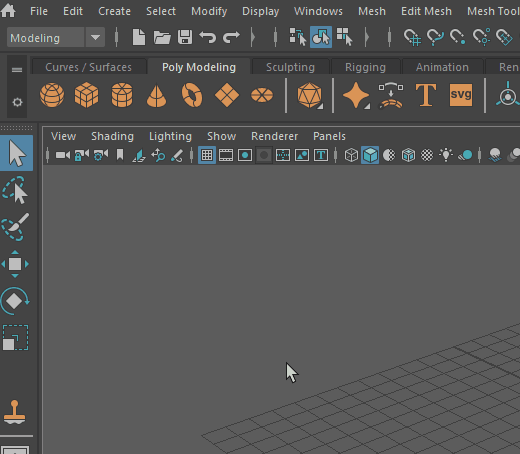The image size is (520, 454).
Task: Open Camera Attributes icon
Action: coord(101,155)
